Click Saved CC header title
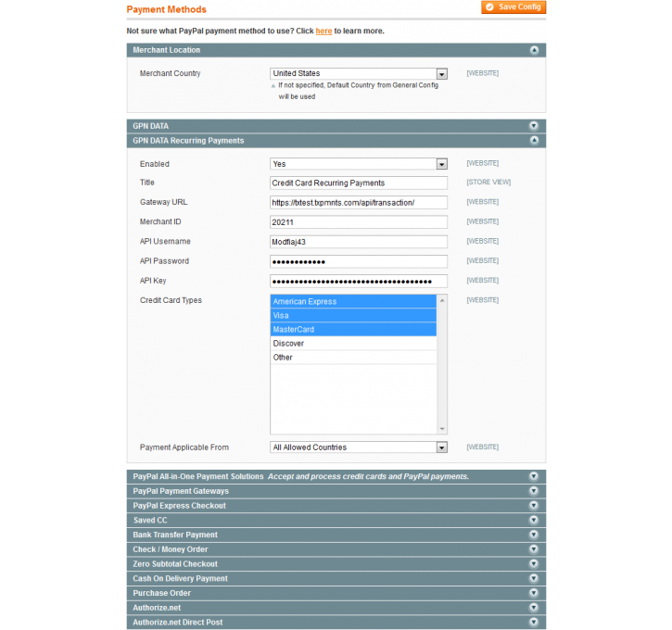672x630 pixels. (150, 521)
